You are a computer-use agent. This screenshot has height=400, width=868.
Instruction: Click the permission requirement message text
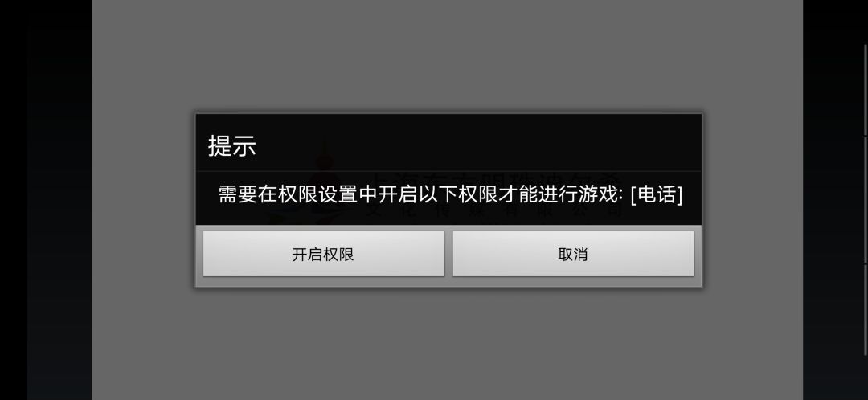click(x=449, y=194)
